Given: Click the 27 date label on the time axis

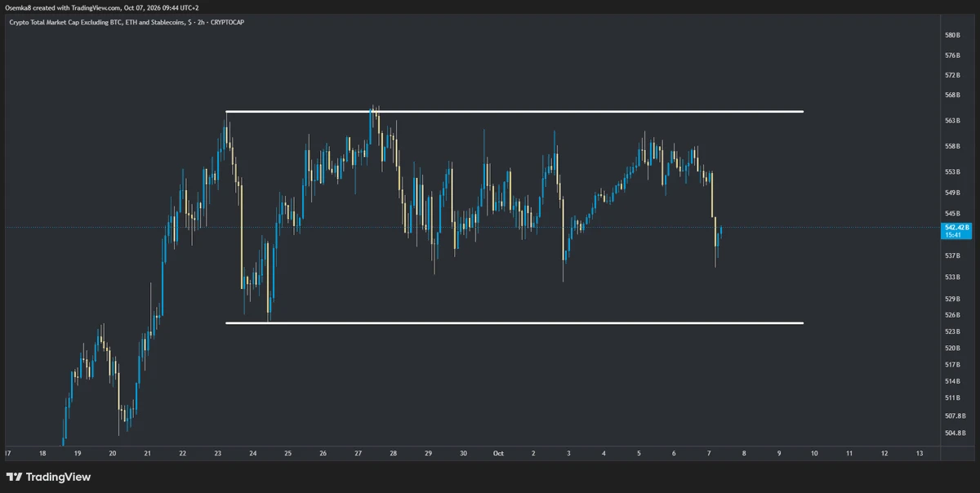Looking at the screenshot, I should 358,453.
